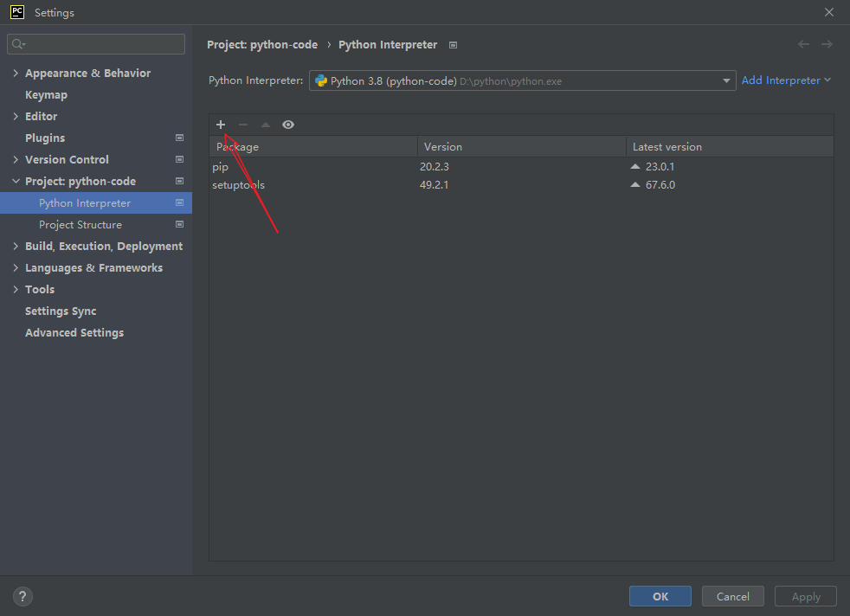
Task: Close the Settings dialog
Action: click(829, 12)
